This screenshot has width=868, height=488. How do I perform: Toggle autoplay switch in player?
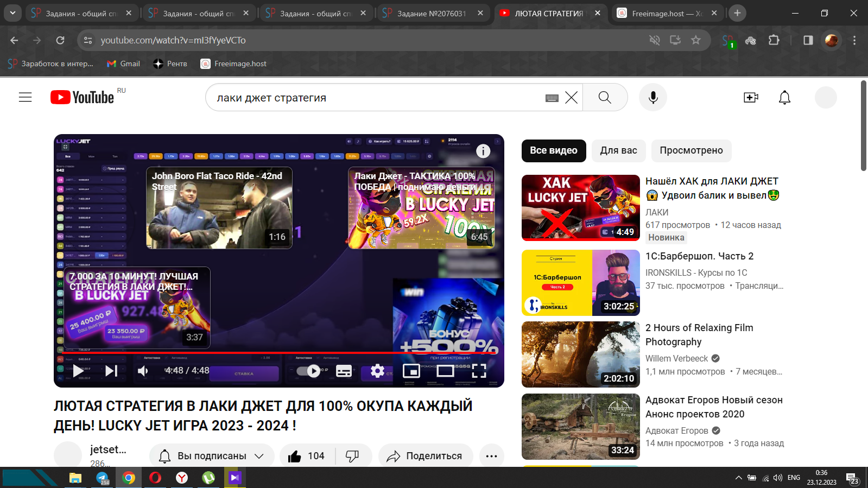pyautogui.click(x=308, y=371)
